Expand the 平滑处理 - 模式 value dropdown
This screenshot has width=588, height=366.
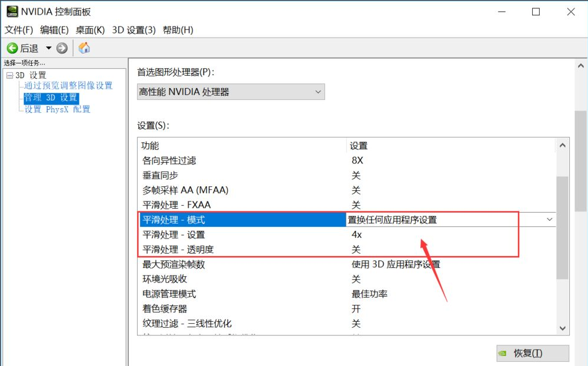(x=549, y=220)
